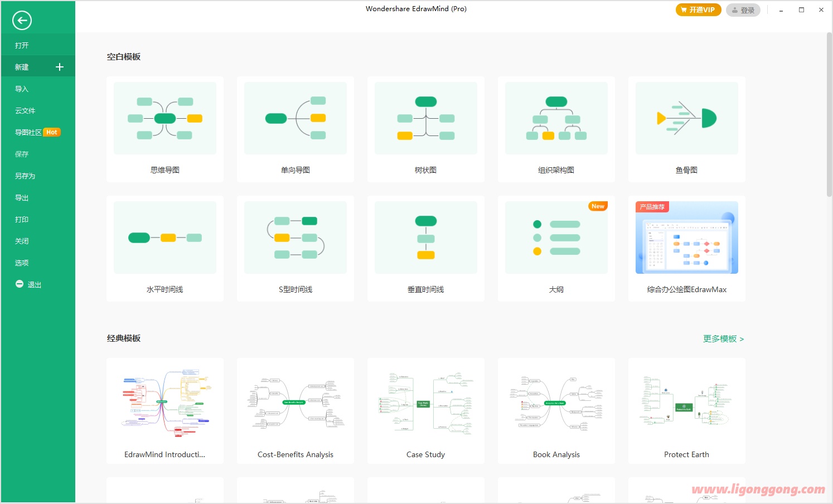The image size is (833, 504).
Task: Select the 鱼骨图 fishbone template icon
Action: (x=687, y=118)
